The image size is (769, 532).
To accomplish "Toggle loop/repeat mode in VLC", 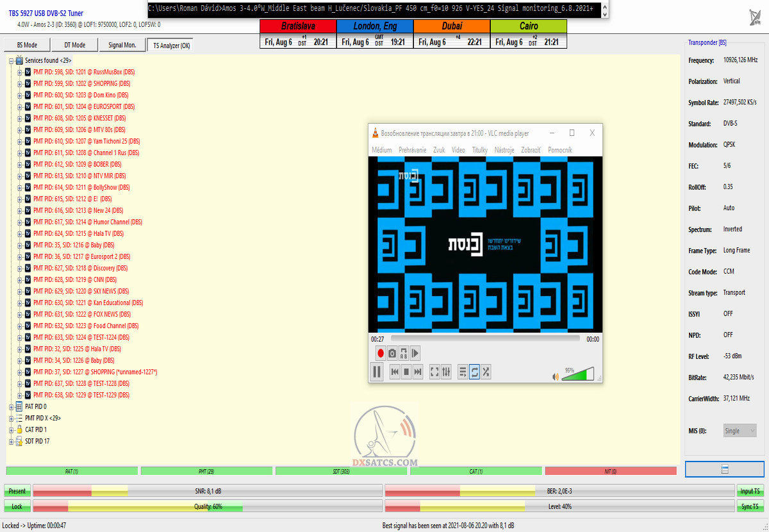I will click(474, 372).
